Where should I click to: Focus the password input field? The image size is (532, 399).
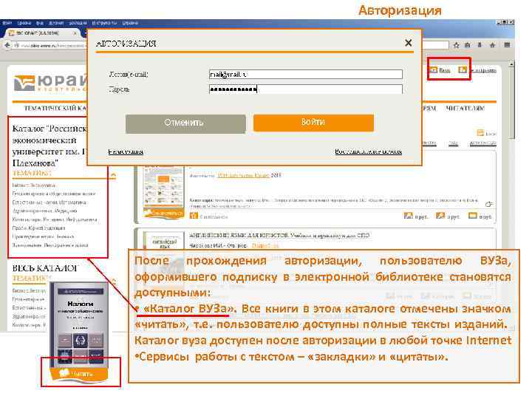pyautogui.click(x=306, y=89)
